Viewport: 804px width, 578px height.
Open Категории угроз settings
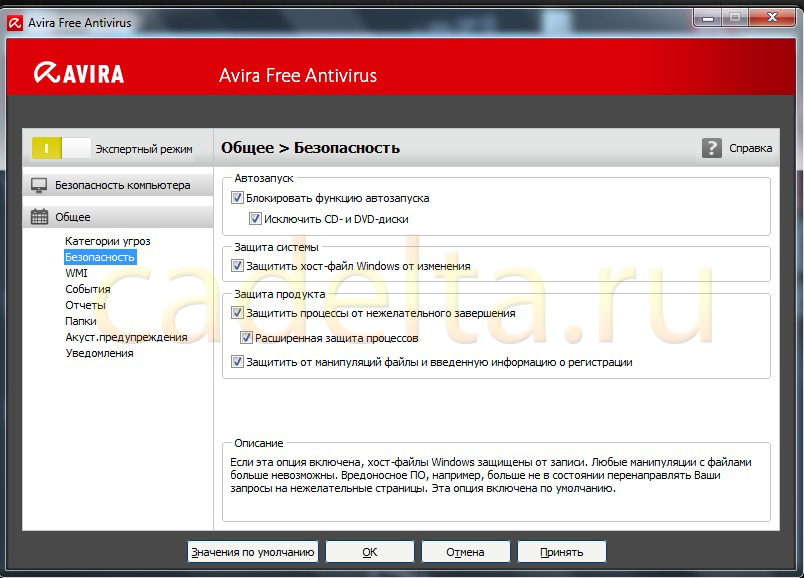coord(108,241)
